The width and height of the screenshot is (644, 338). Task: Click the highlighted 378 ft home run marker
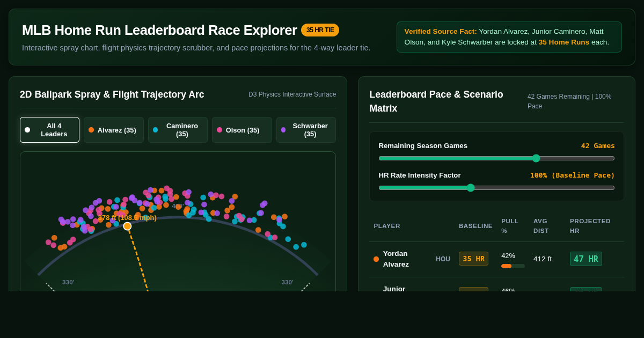click(x=127, y=226)
